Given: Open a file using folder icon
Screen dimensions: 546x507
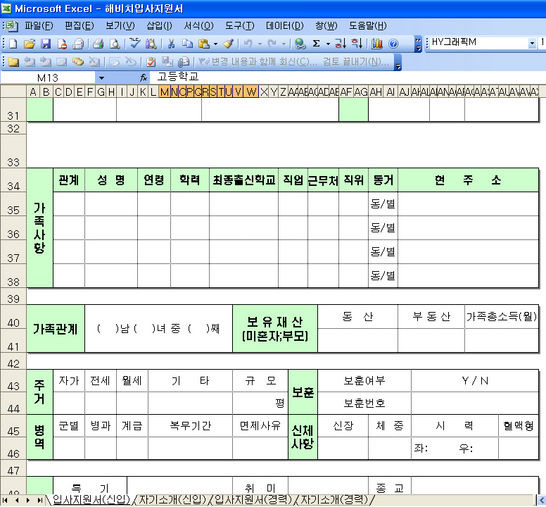Looking at the screenshot, I should pos(30,44).
